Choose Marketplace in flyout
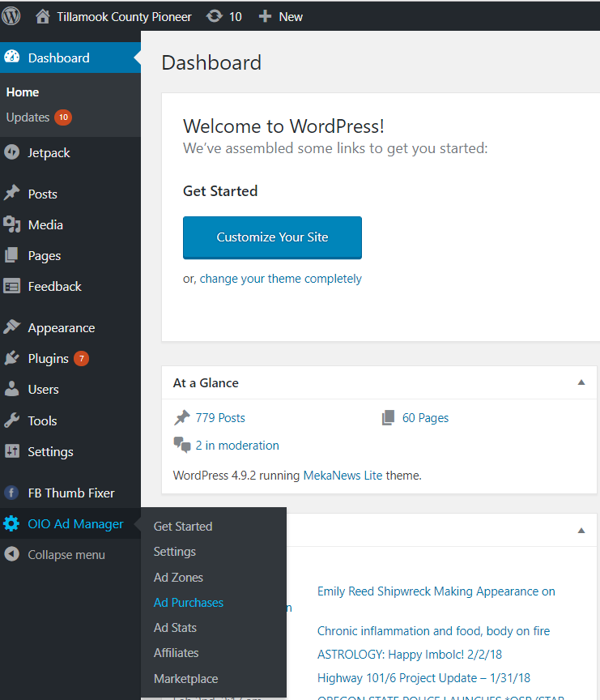Viewport: 600px width, 700px height. pos(185,679)
